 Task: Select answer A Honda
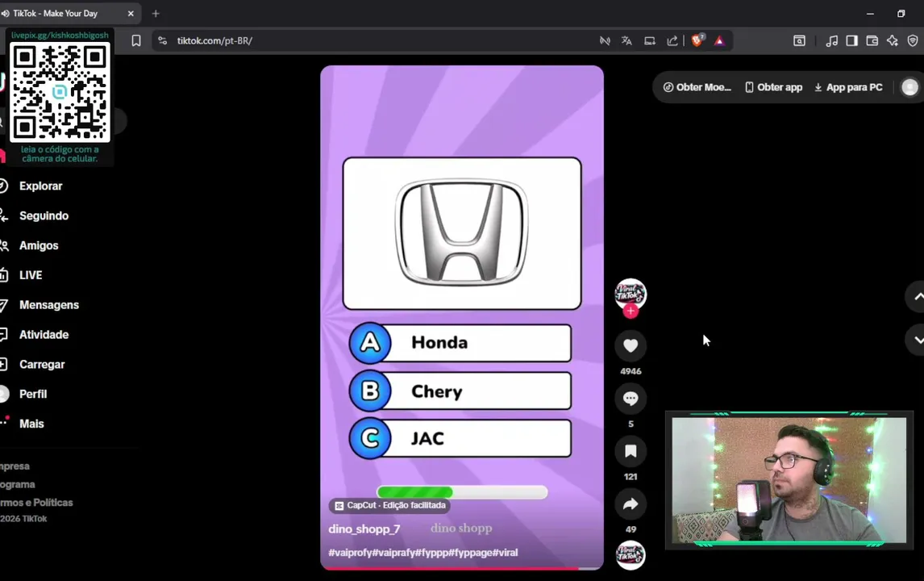[460, 343]
